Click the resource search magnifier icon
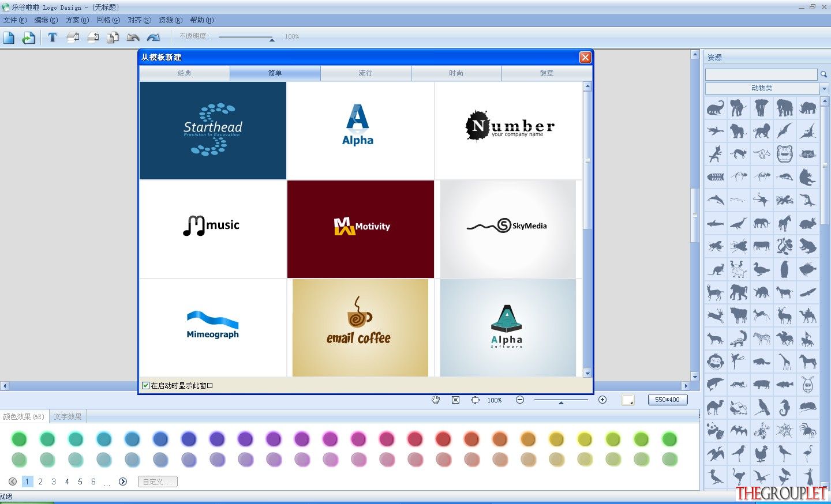Viewport: 831px width, 504px height. click(823, 74)
